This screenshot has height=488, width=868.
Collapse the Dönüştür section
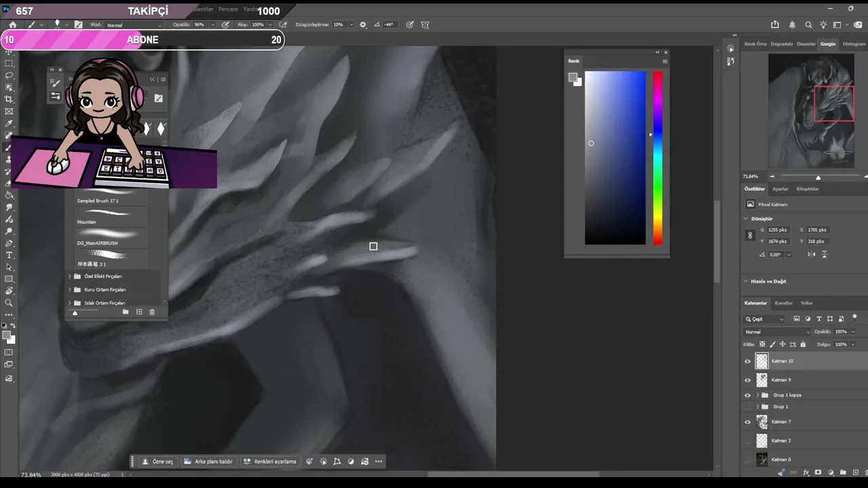point(746,219)
